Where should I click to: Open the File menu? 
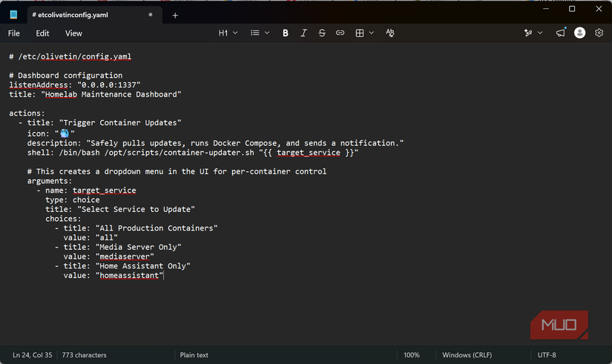[13, 33]
